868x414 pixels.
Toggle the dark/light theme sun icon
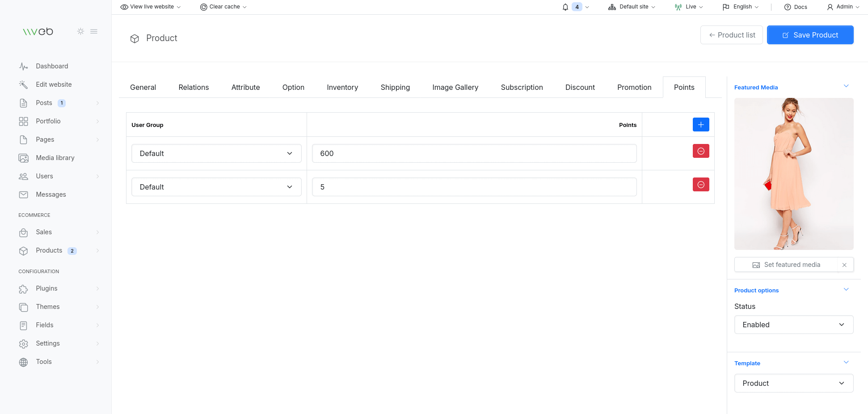pos(80,31)
